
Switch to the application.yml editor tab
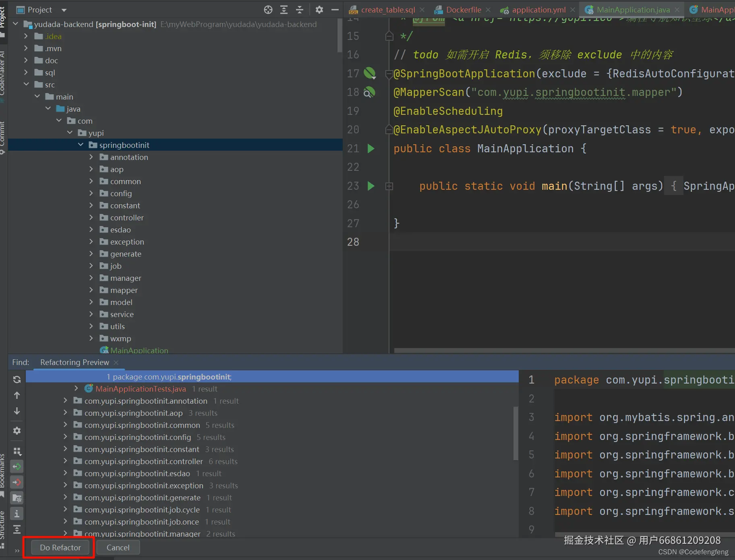click(x=538, y=10)
